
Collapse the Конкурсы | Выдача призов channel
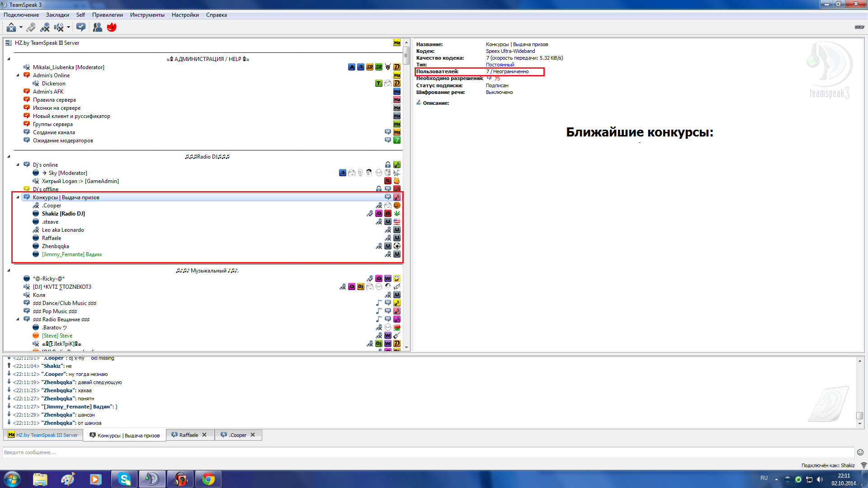(18, 197)
